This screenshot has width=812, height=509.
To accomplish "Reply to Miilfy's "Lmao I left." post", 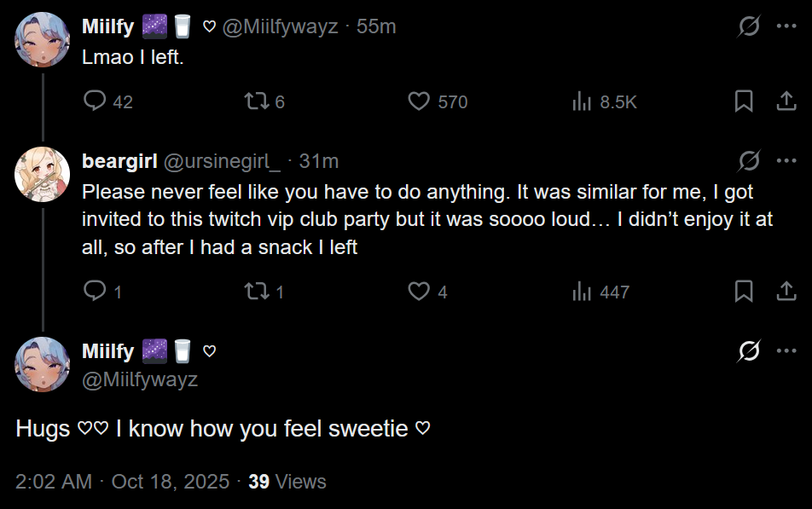I will [x=95, y=101].
